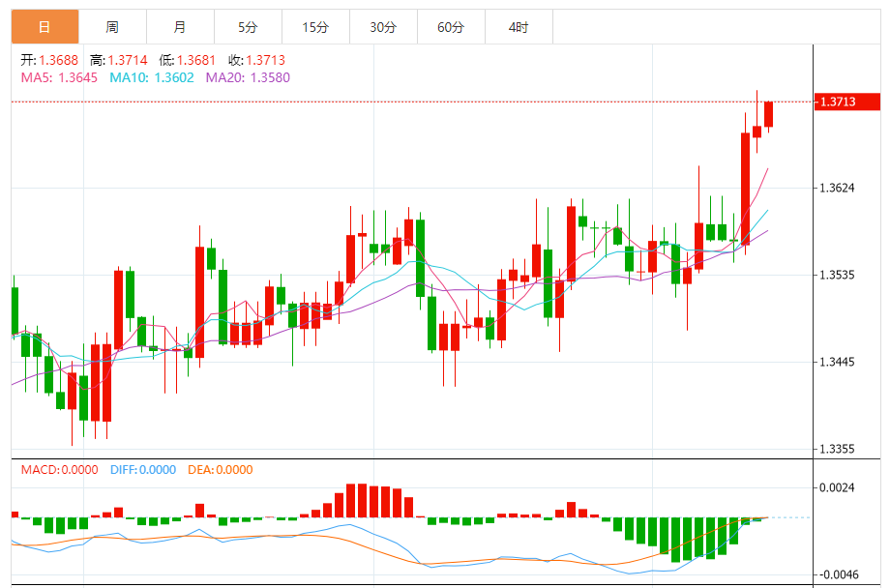Image resolution: width=890 pixels, height=588 pixels.
Task: Open the 4时 interval tab
Action: coord(519,27)
